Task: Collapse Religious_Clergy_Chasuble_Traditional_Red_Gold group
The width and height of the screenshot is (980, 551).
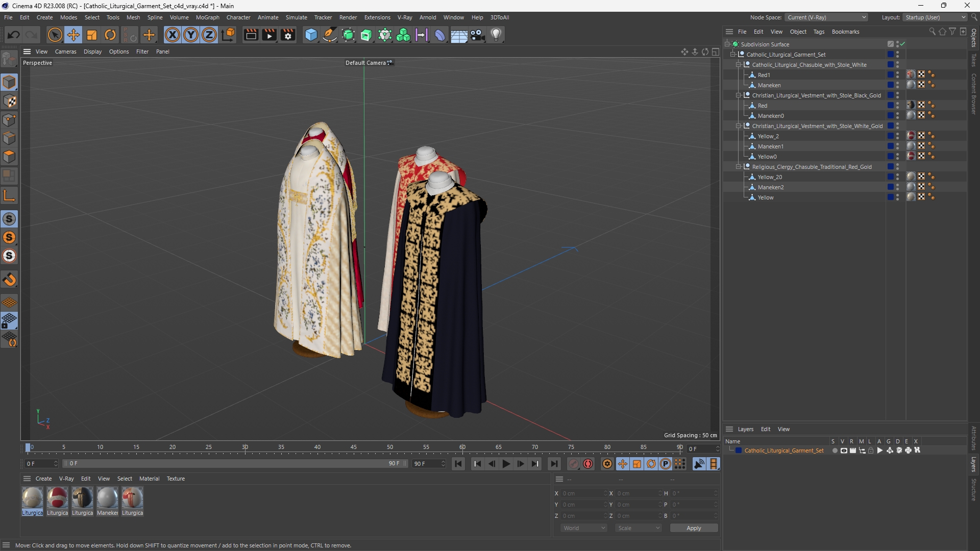Action: 739,167
